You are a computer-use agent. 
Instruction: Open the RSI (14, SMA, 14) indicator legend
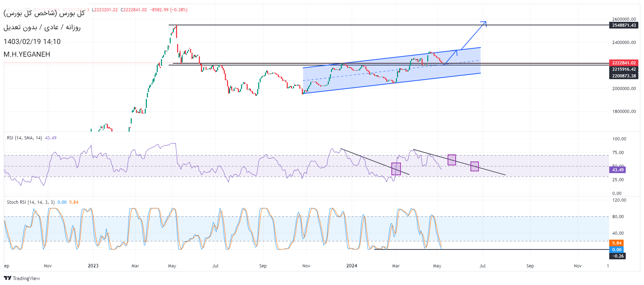(x=25, y=138)
